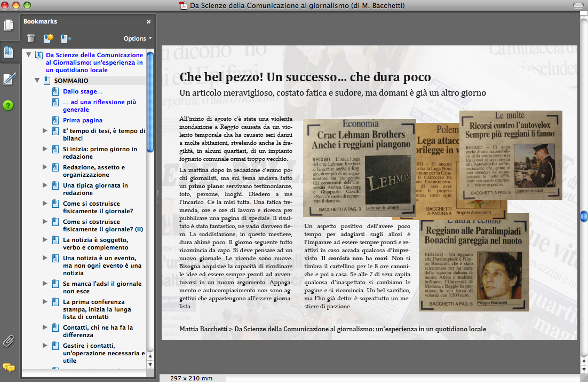Open the Attachments paperclip panel
The width and height of the screenshot is (588, 382).
(9, 340)
